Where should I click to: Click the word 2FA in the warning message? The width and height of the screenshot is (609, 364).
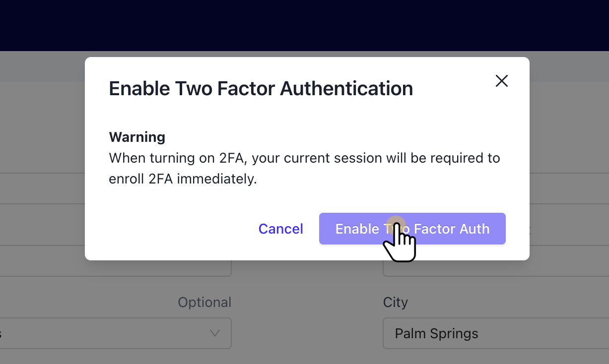point(232,158)
